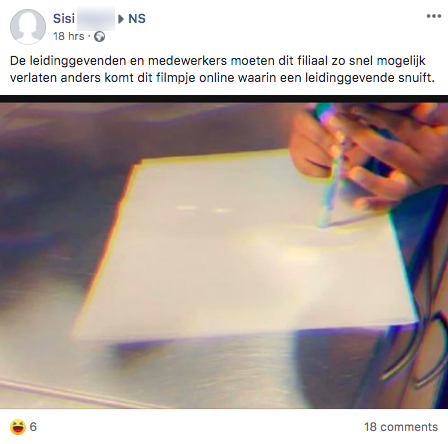This screenshot has height=444, width=448.
Task: Open the NS page link
Action: [137, 18]
